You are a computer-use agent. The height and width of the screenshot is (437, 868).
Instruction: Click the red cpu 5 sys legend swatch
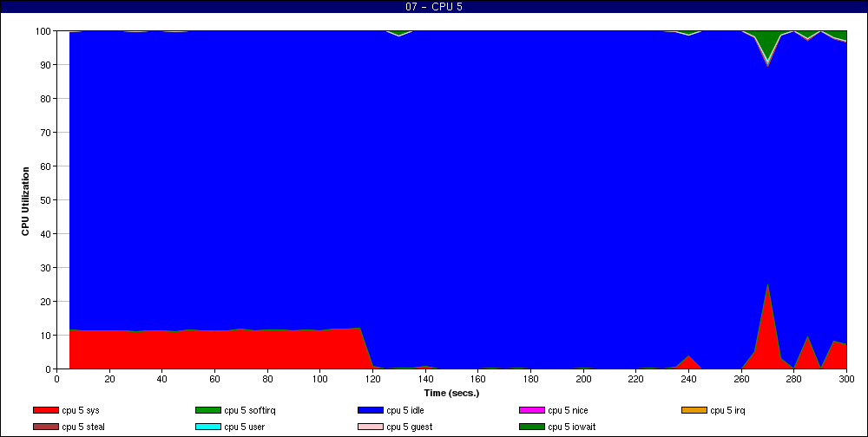click(x=45, y=410)
